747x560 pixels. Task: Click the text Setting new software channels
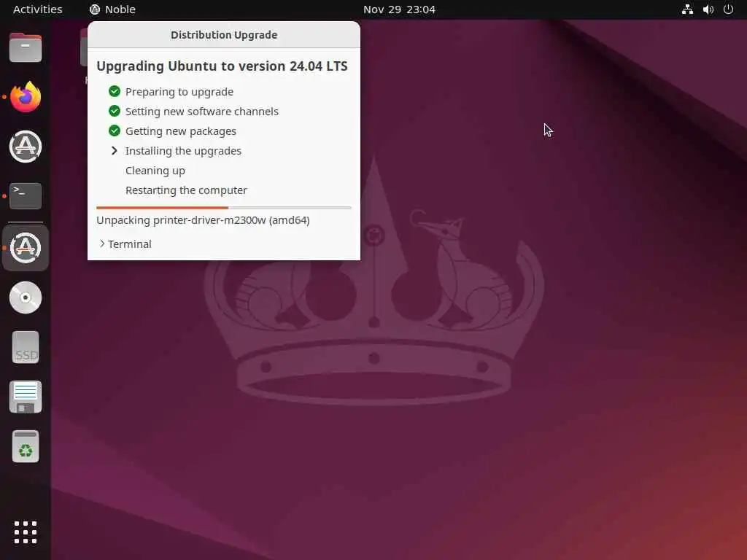point(202,112)
